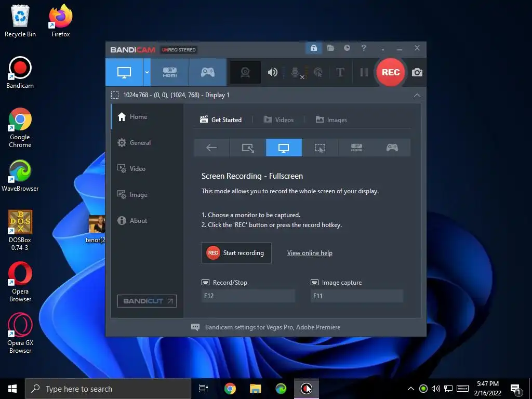Toggle text overlay T icon
Viewport: 532px width, 399px height.
point(340,72)
